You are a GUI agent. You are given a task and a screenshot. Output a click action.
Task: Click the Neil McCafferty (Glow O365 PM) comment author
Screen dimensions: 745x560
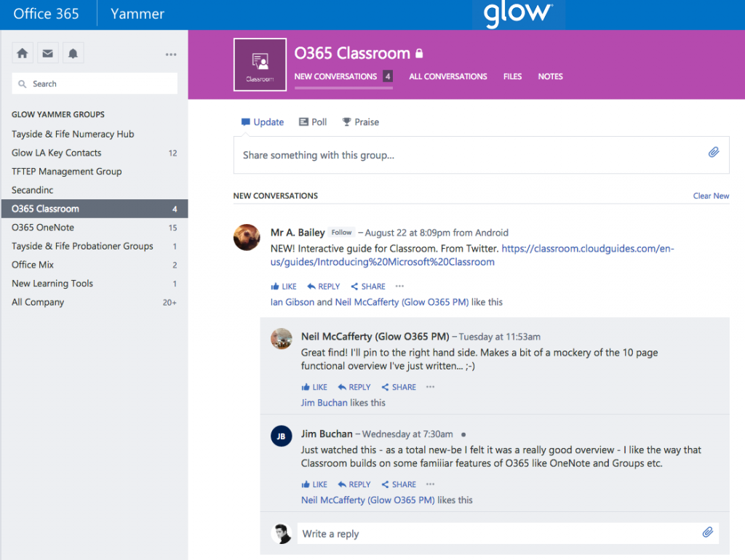375,336
